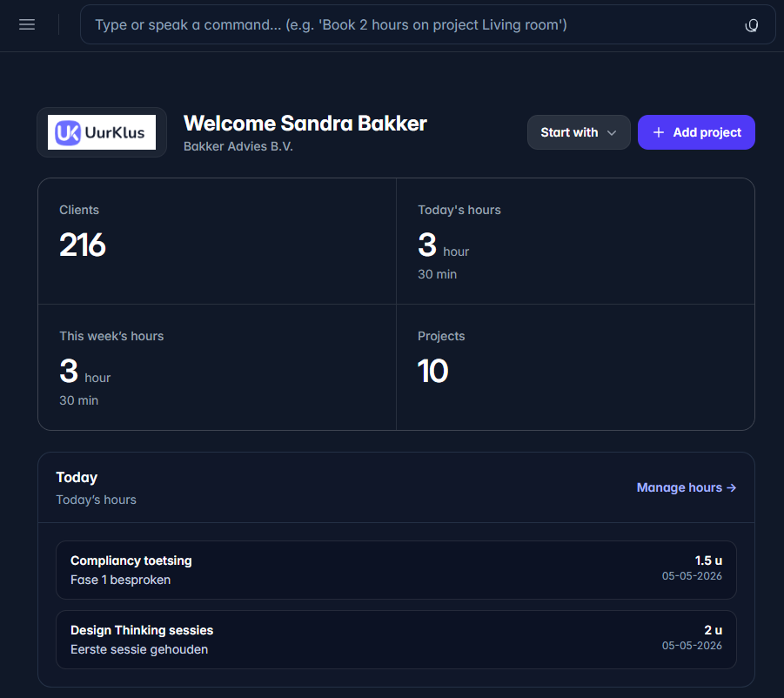This screenshot has height=698, width=784.
Task: Open the Today's hours stat card
Action: (x=575, y=241)
